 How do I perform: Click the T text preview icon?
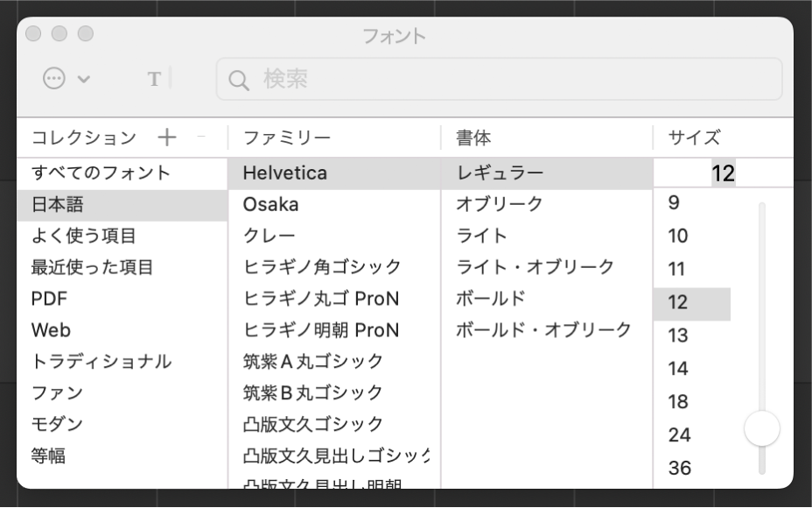(154, 79)
